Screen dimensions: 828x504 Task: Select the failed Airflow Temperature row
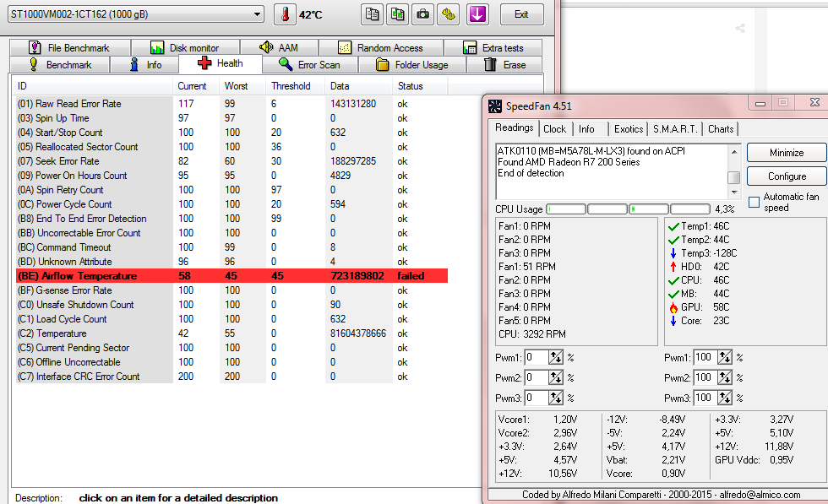(232, 276)
